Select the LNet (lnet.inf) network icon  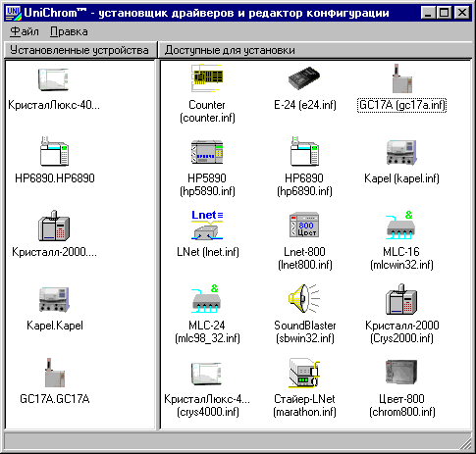click(207, 226)
